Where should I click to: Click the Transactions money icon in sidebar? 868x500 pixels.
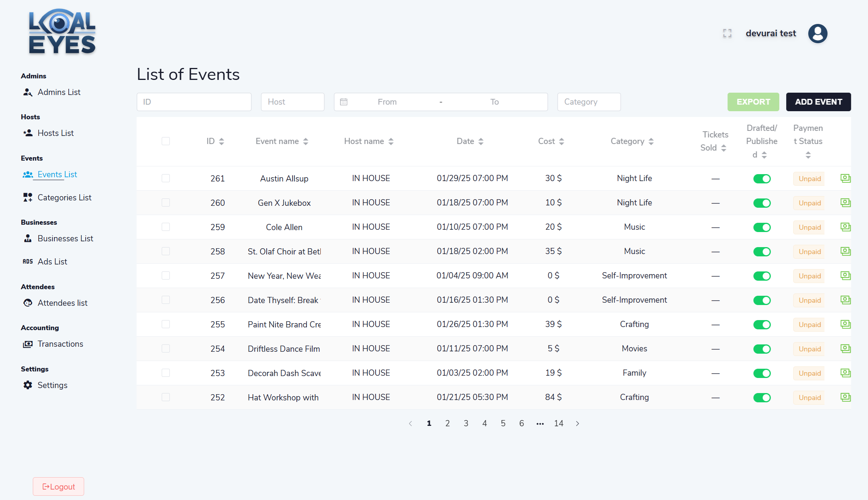pos(28,344)
